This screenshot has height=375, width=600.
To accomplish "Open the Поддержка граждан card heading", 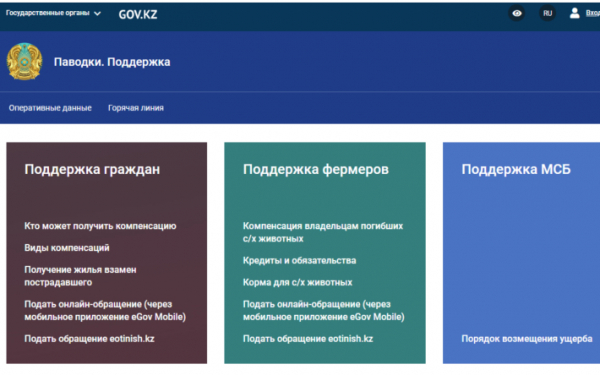I will 92,169.
